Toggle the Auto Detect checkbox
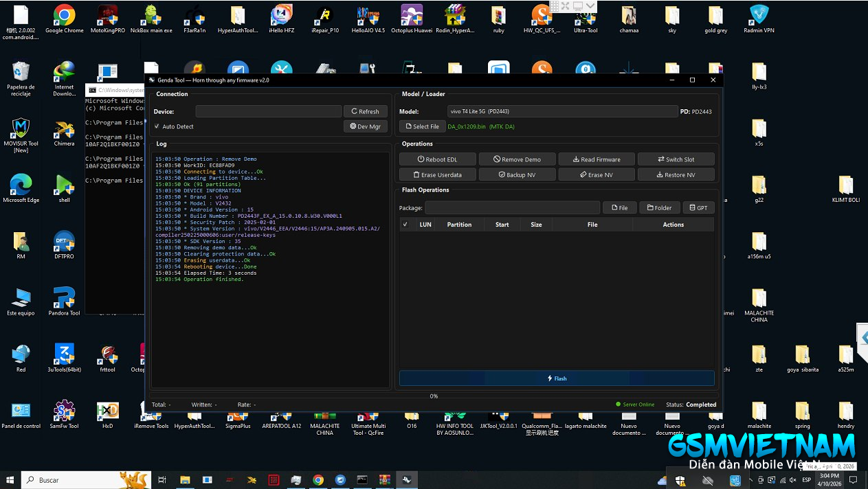This screenshot has height=489, width=868. tap(157, 126)
